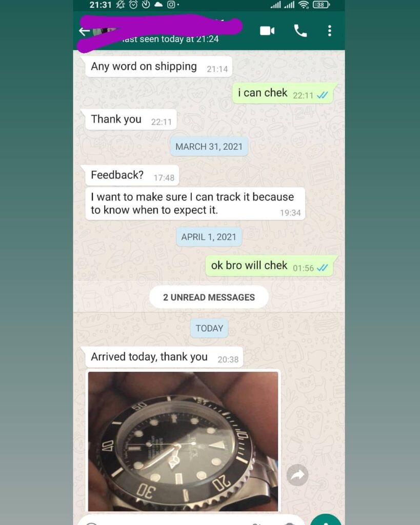The image size is (420, 525).
Task: Tap the APRIL 1, 2021 date chip
Action: coord(209,237)
